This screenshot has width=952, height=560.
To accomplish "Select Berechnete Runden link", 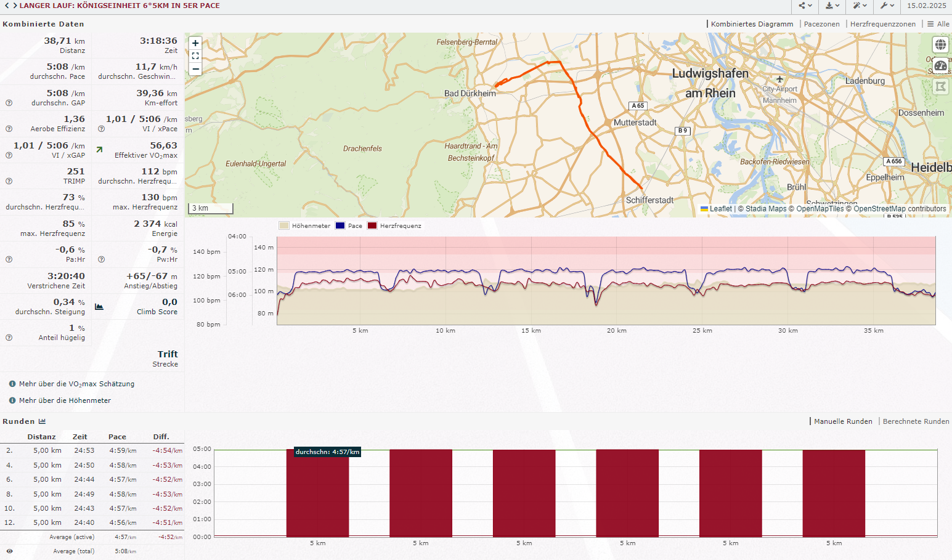I will (916, 421).
